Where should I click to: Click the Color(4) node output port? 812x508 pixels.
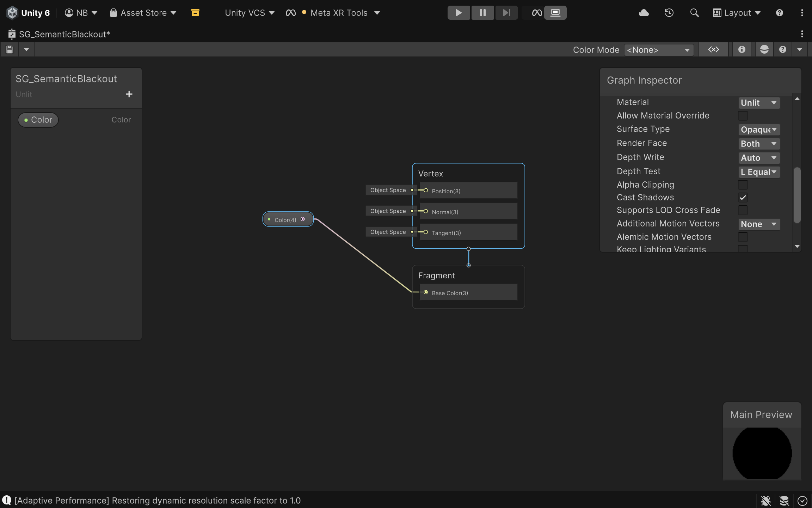click(303, 219)
